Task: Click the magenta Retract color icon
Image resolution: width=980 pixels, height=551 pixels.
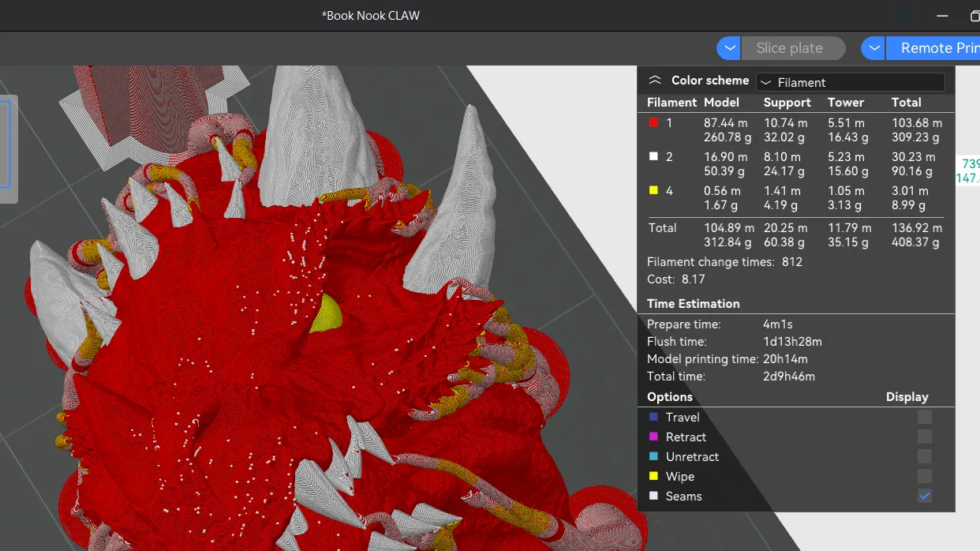Action: pyautogui.click(x=653, y=437)
